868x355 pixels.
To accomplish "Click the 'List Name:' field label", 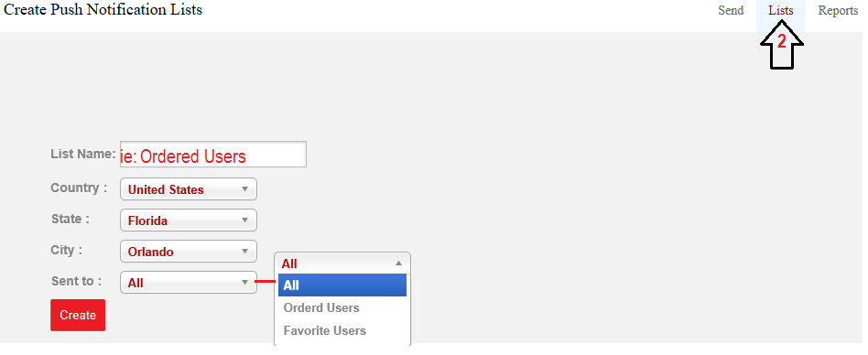I will click(x=83, y=154).
